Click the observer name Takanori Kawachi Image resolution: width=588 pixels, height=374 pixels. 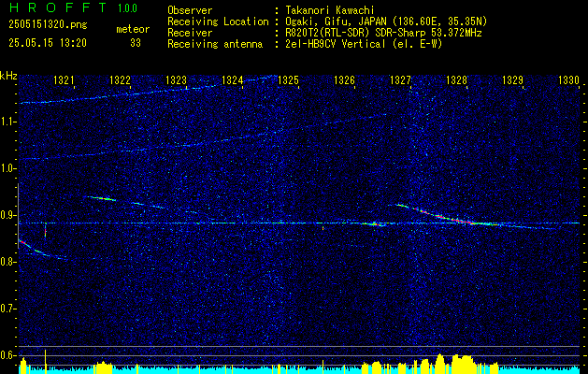point(330,10)
